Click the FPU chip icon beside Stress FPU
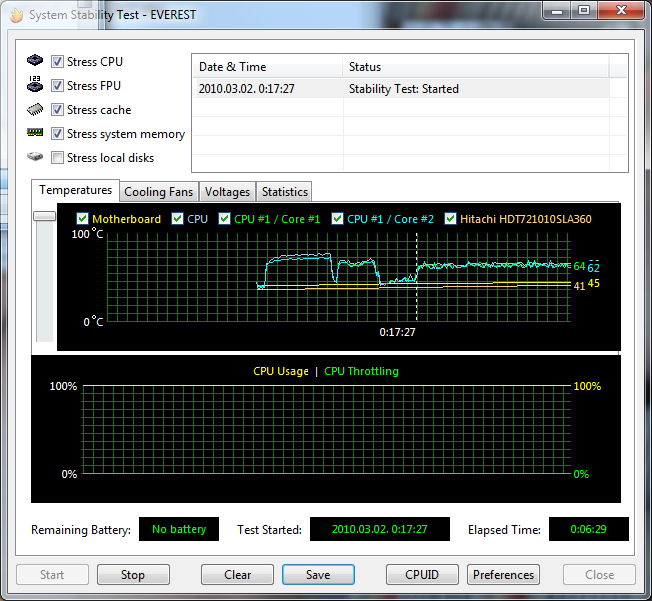This screenshot has height=601, width=652. coord(35,84)
